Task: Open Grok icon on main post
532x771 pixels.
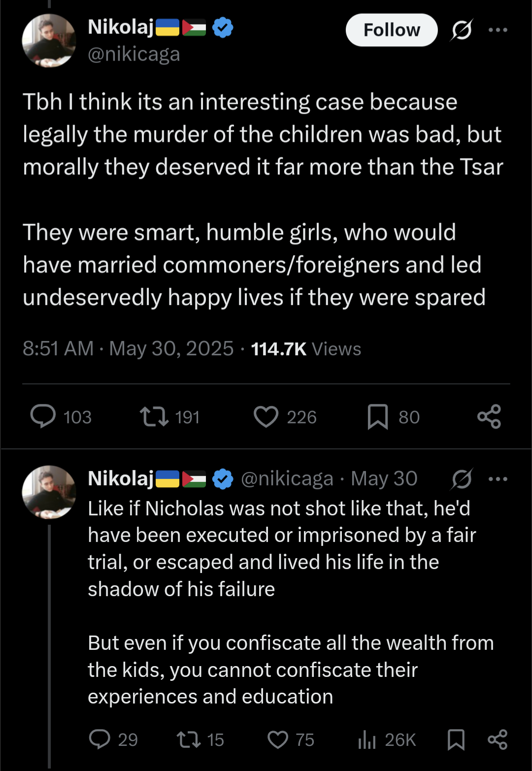Action: pyautogui.click(x=462, y=30)
